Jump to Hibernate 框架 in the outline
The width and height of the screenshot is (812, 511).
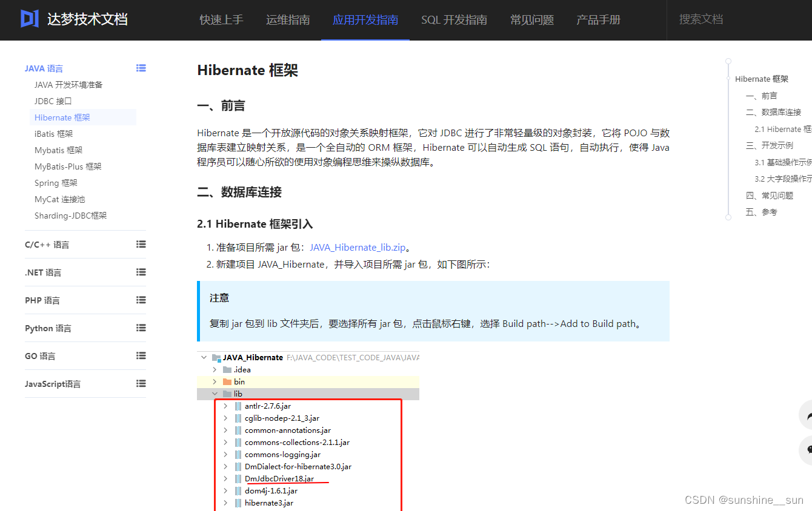762,79
